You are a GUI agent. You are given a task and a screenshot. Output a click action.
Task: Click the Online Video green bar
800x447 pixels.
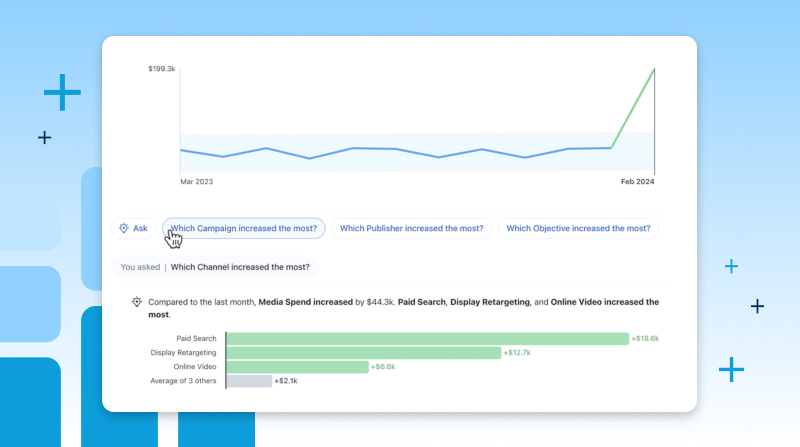pyautogui.click(x=297, y=367)
